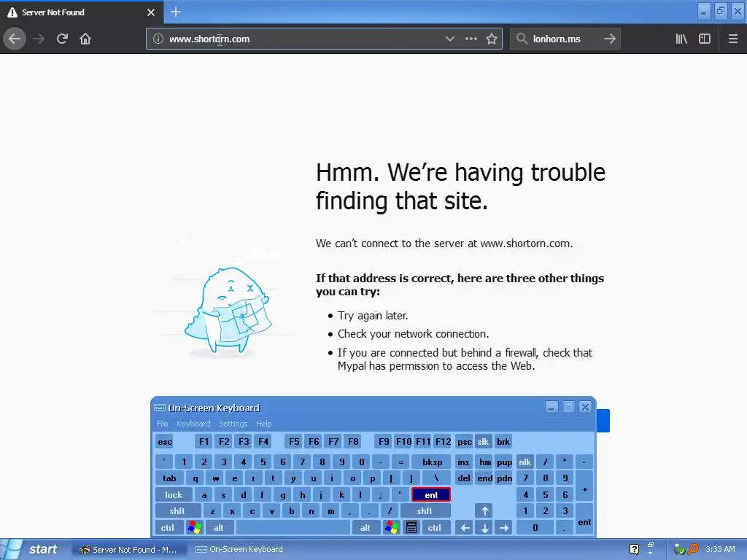Open the Library bookmarks icon
Viewport: 747px width, 560px height.
click(681, 39)
